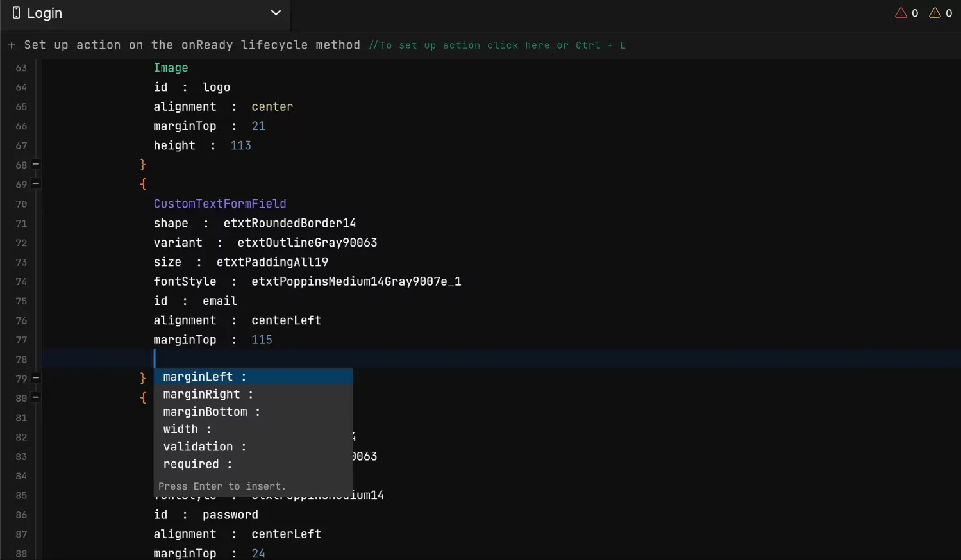Viewport: 961px width, 560px height.
Task: Choose validation in suggestion popup
Action: tap(205, 447)
